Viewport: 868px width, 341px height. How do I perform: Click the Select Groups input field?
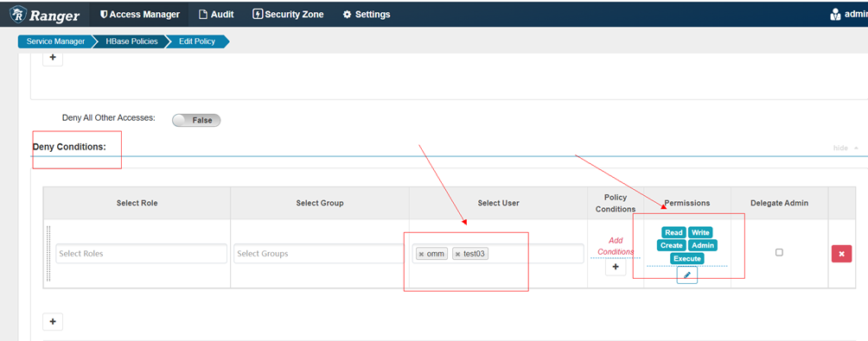319,254
